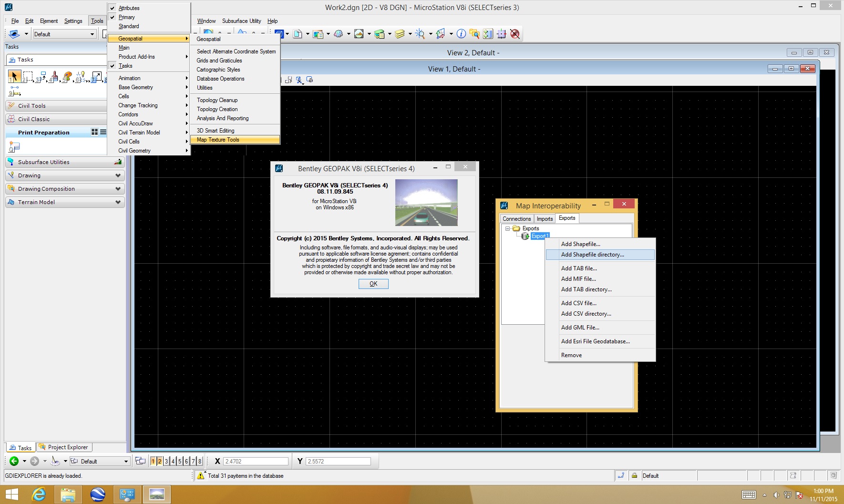844x504 pixels.
Task: Choose the Manipulate tool numbered 3
Action: [41, 76]
